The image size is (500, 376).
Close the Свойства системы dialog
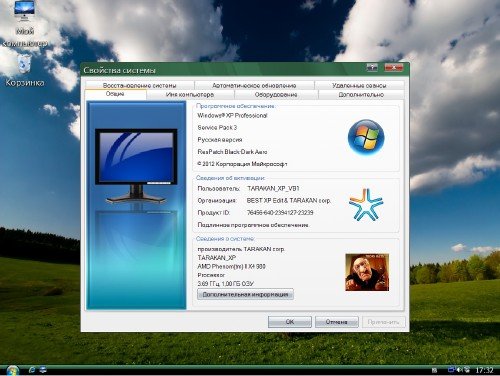(393, 67)
